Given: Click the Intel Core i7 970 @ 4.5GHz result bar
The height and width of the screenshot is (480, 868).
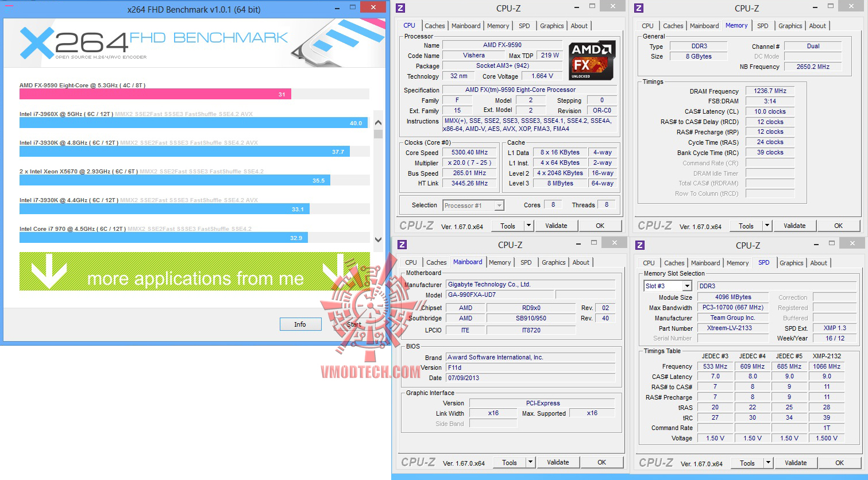Looking at the screenshot, I should pyautogui.click(x=164, y=238).
